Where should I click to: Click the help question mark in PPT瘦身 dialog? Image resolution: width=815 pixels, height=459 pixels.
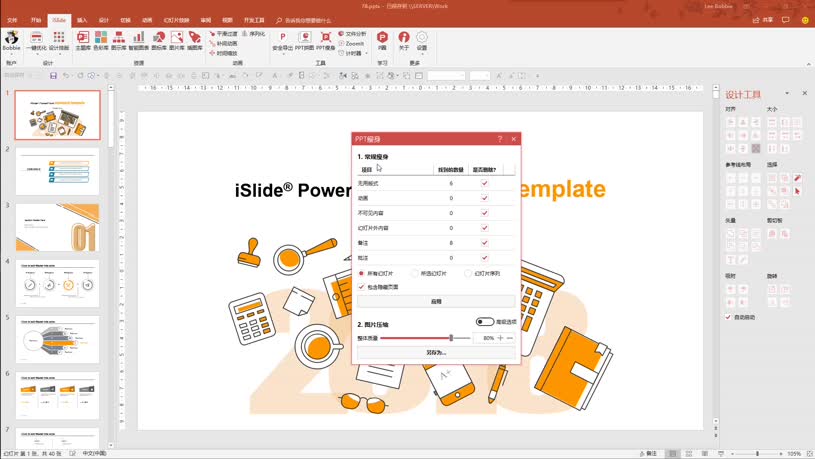pos(499,139)
